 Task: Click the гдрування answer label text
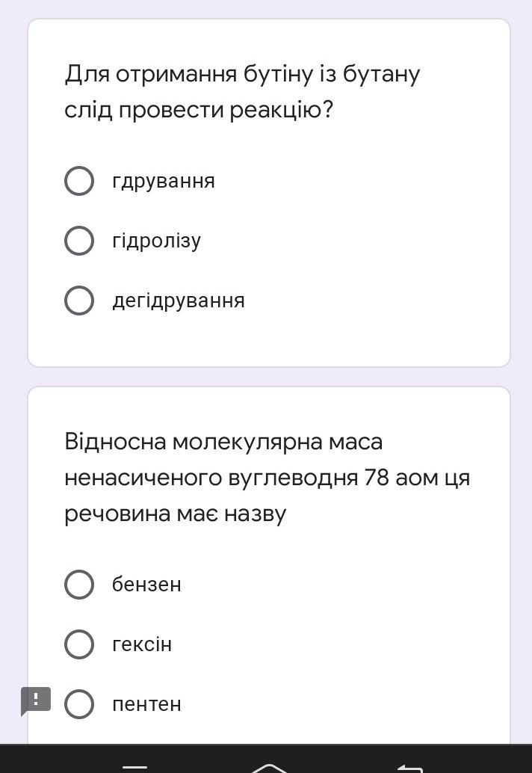point(164,181)
